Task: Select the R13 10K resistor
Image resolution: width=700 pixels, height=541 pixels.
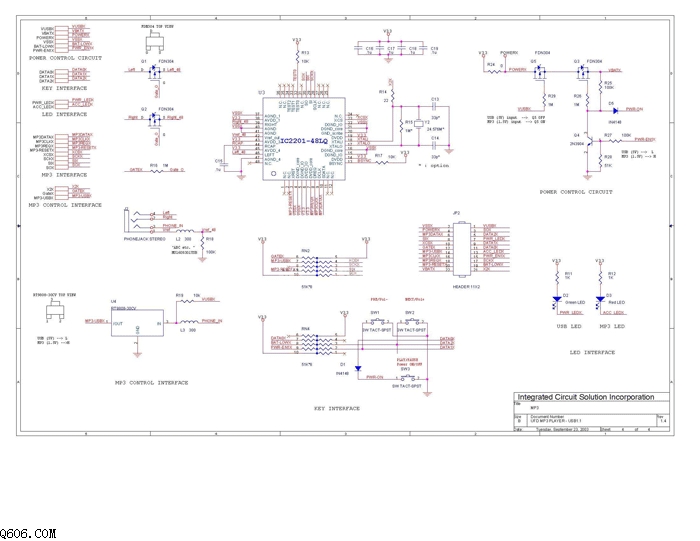Action: (x=297, y=57)
